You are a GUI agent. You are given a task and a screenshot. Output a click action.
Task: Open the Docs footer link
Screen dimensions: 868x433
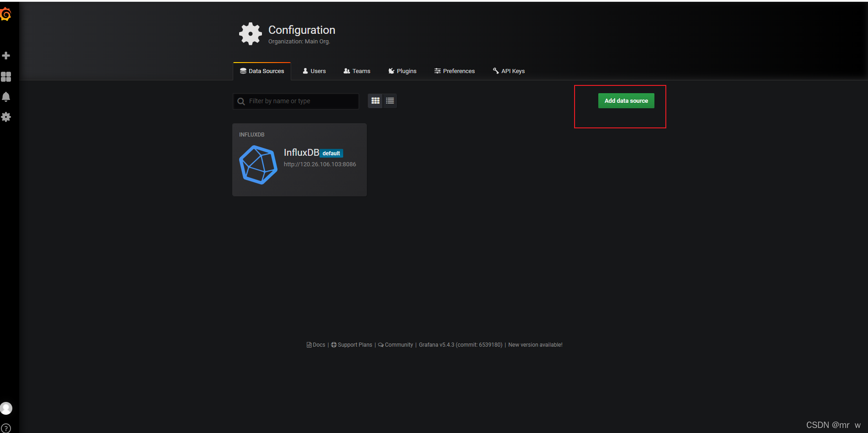316,345
